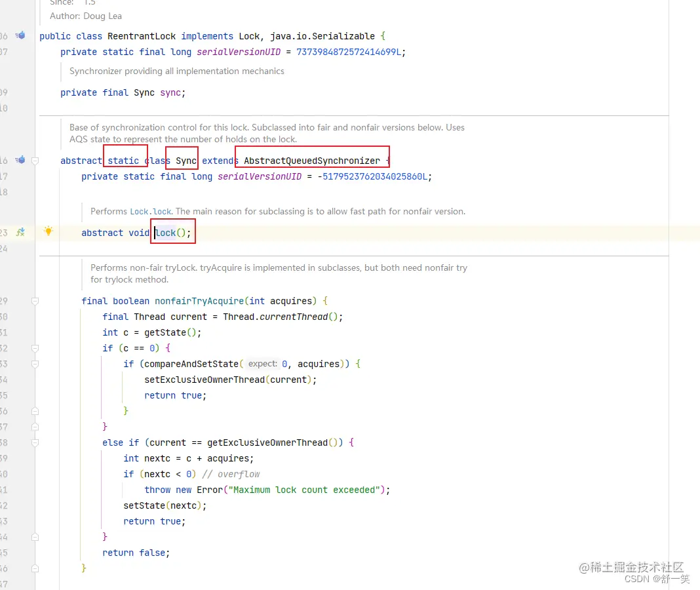Image resolution: width=700 pixels, height=590 pixels.
Task: Open the yellow lightbulb intention actions
Action: (x=49, y=231)
